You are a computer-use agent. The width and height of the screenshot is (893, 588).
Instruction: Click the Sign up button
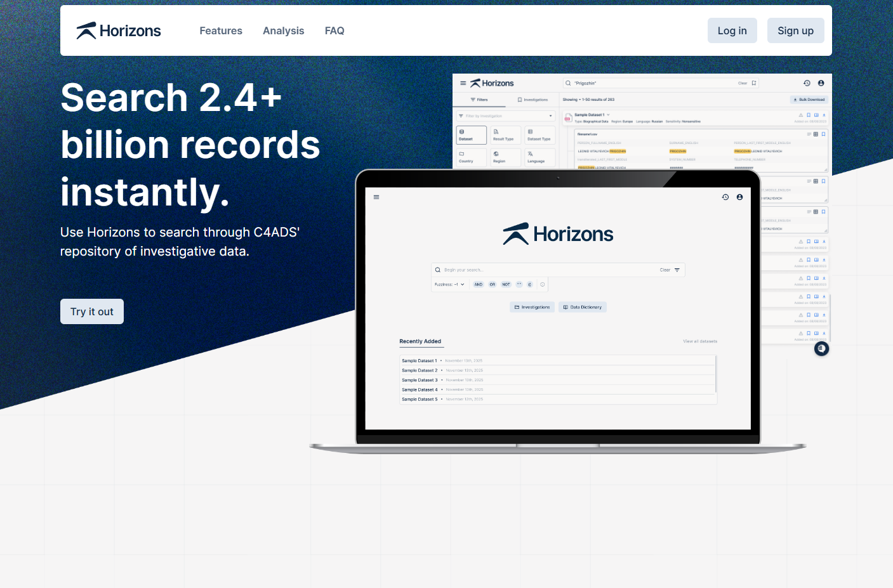(x=796, y=30)
